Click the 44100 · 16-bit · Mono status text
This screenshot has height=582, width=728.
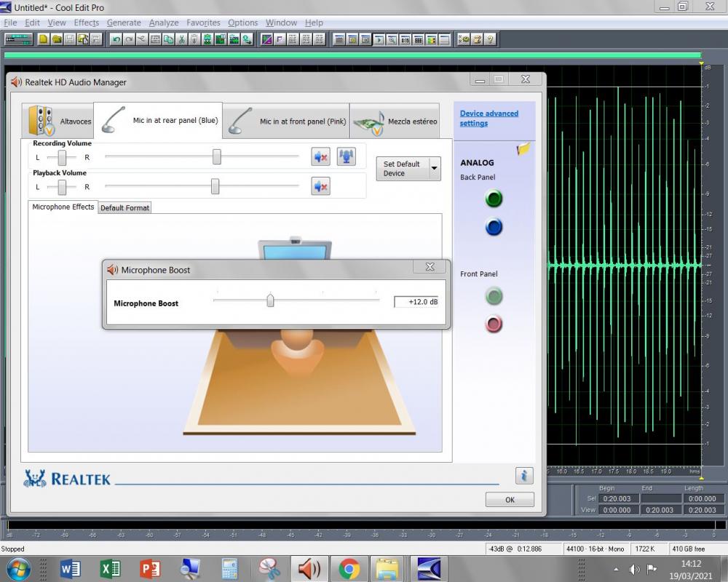coord(596,549)
